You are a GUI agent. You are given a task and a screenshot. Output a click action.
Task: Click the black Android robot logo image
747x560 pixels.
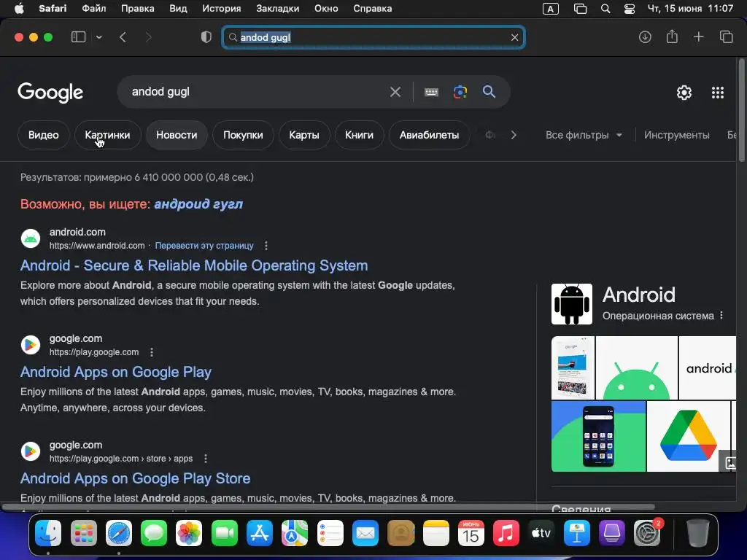coord(572,304)
